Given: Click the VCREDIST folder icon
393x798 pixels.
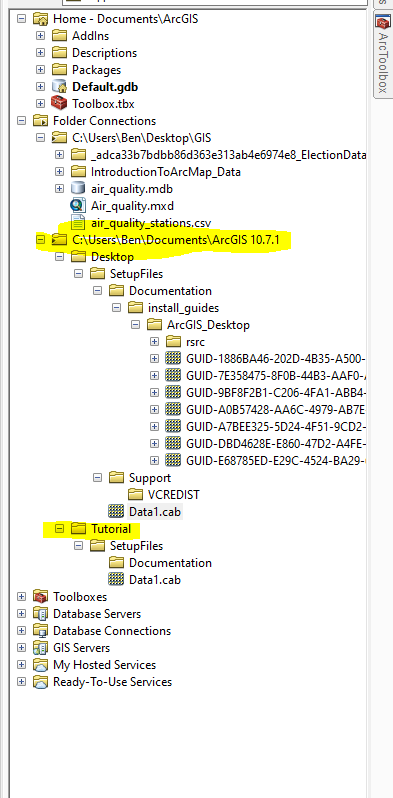Looking at the screenshot, I should coord(136,495).
